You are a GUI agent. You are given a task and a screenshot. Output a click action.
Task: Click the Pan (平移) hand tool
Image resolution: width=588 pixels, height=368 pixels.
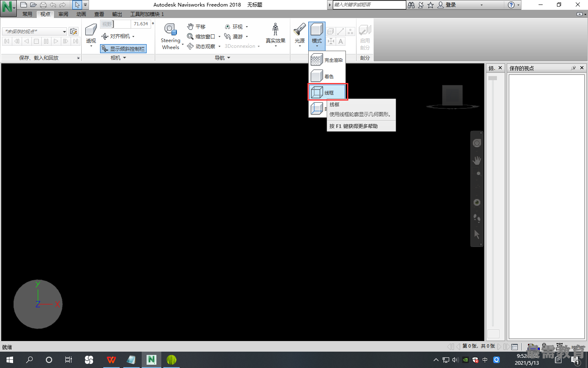[x=196, y=27]
